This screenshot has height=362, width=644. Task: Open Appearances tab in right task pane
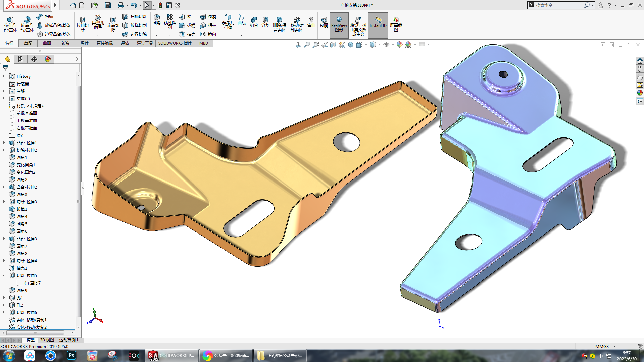tap(640, 93)
